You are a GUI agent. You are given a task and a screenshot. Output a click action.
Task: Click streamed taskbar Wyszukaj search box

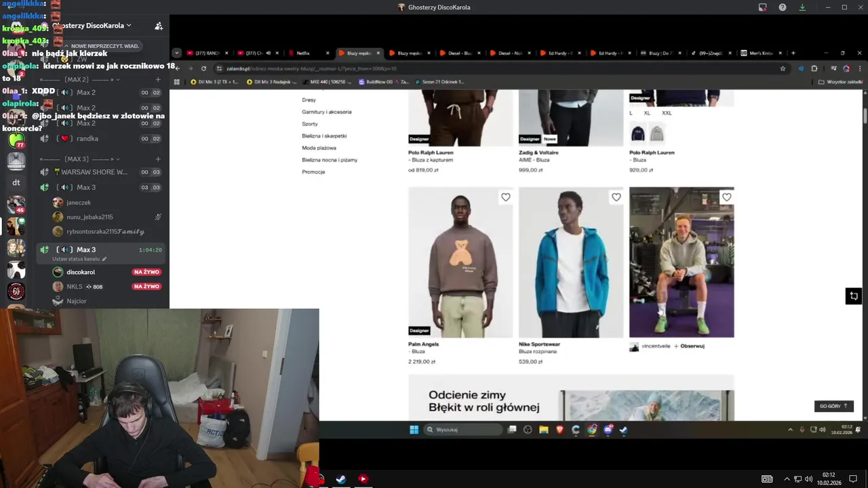[463, 430]
